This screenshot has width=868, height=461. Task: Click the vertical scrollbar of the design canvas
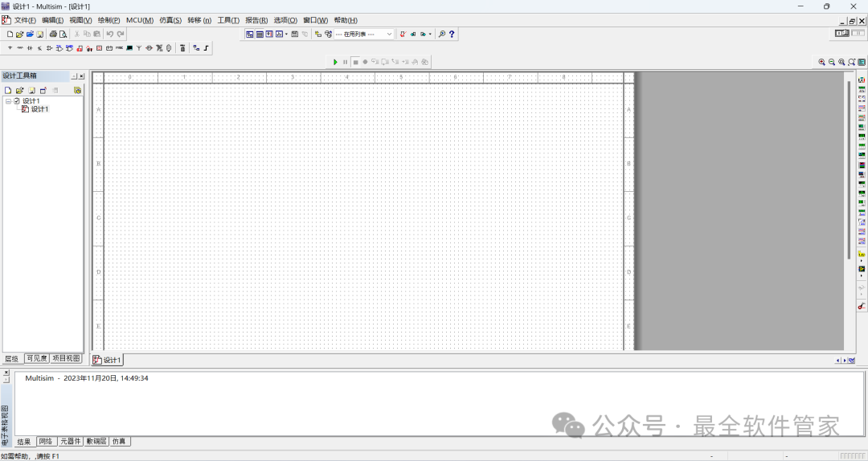pyautogui.click(x=848, y=169)
